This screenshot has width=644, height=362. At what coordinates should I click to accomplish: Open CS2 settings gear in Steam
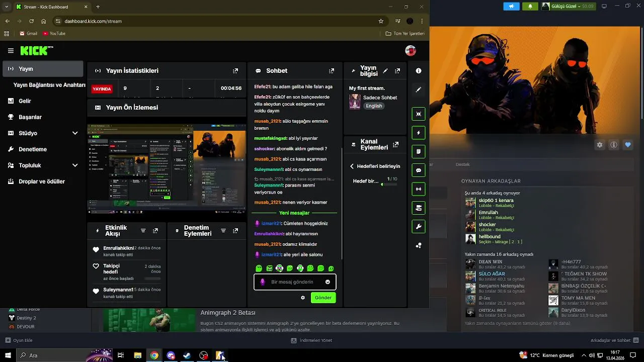click(x=600, y=145)
